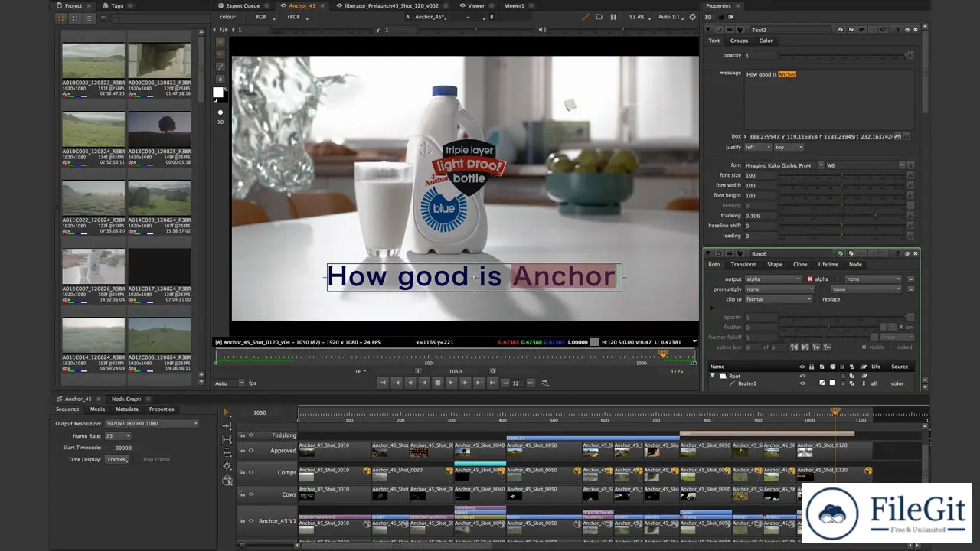
Task: Click the topmost paint tool icon beside viewer
Action: pos(220,41)
